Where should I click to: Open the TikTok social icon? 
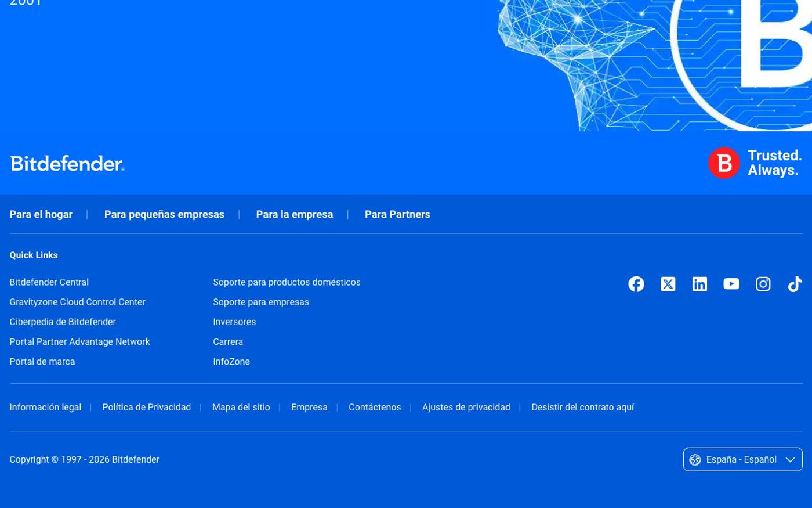click(x=795, y=284)
